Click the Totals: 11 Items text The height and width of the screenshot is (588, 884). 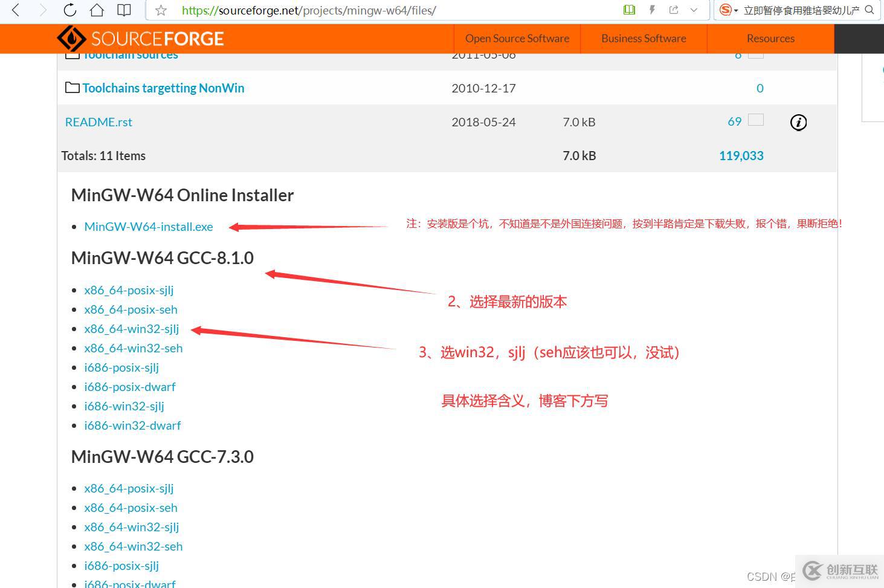coord(103,156)
